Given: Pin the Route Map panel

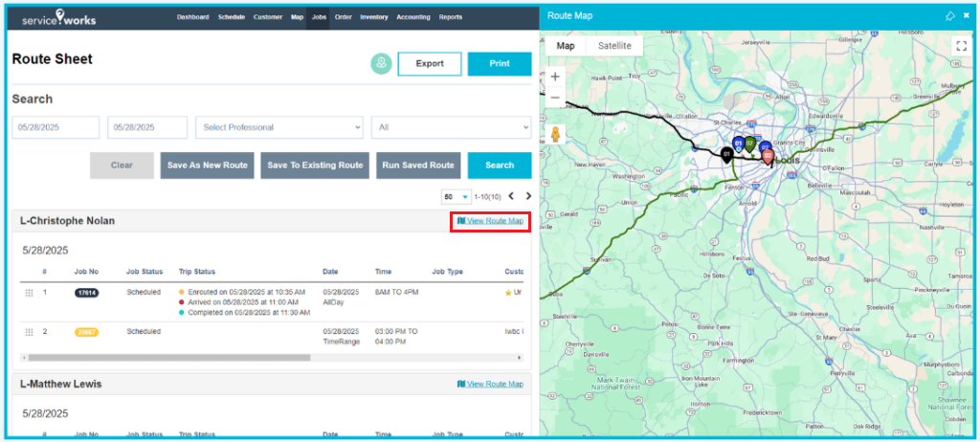Looking at the screenshot, I should click(949, 16).
